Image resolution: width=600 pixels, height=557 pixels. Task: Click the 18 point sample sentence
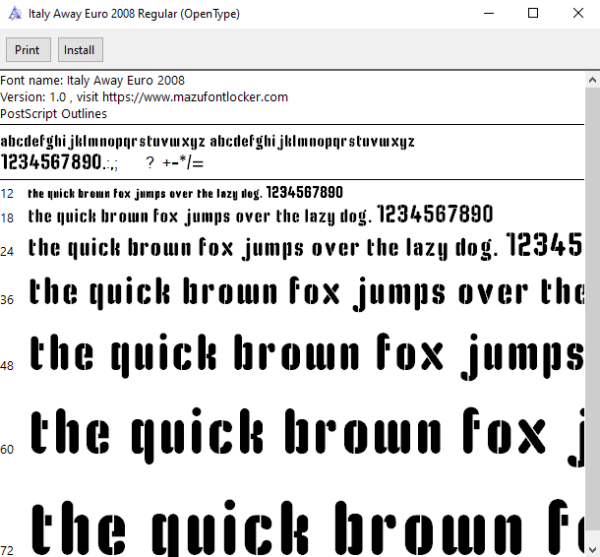(x=261, y=215)
